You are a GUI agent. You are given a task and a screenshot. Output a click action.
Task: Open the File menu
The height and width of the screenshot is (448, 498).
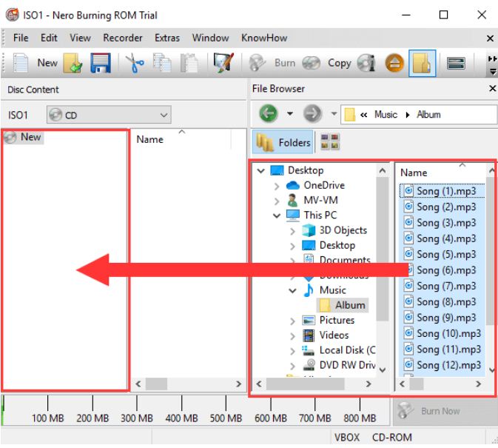(21, 38)
